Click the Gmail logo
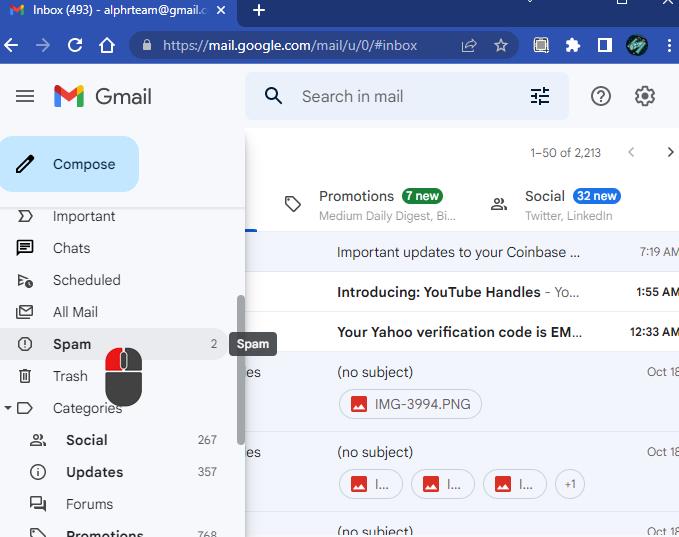The width and height of the screenshot is (679, 537). coord(103,96)
